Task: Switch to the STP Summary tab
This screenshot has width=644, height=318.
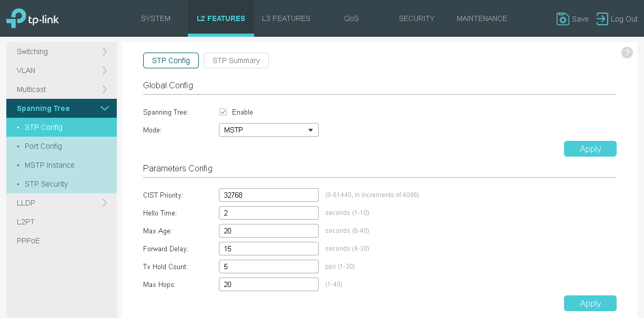Action: tap(236, 60)
